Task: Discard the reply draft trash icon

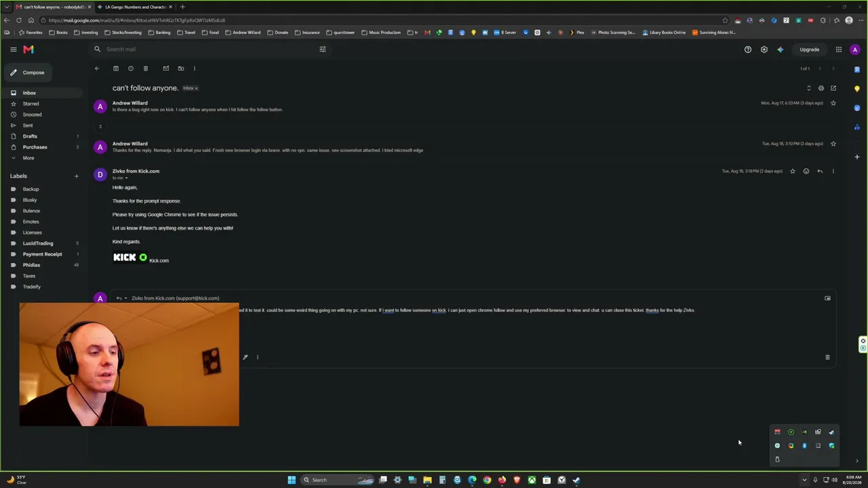Action: pyautogui.click(x=827, y=357)
